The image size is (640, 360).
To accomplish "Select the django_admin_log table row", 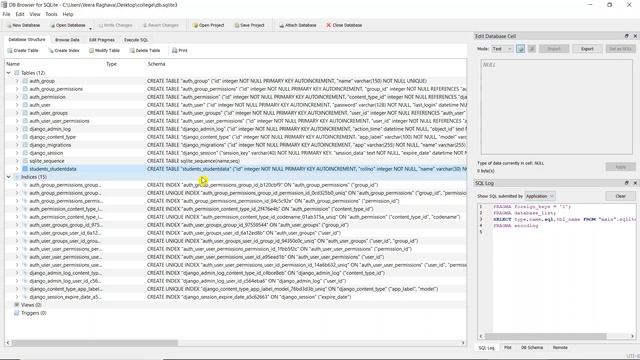I will (236, 129).
